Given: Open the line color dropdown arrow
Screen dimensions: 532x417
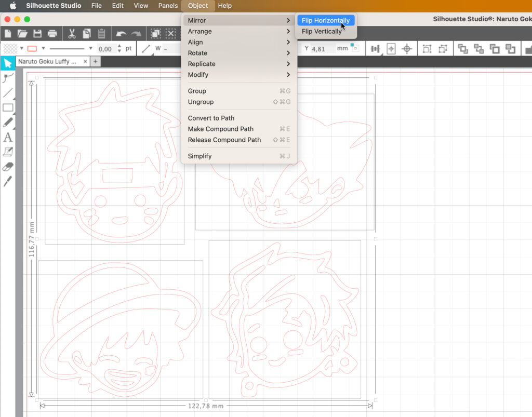Looking at the screenshot, I should coord(44,49).
